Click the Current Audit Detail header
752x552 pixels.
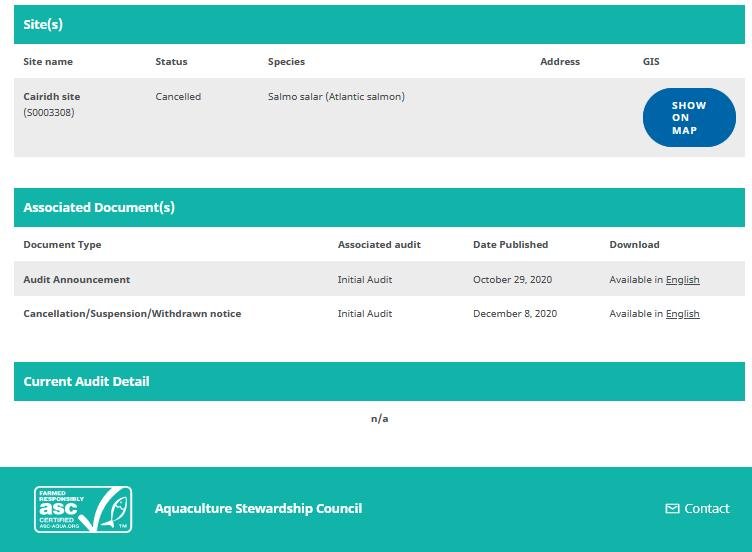click(87, 382)
